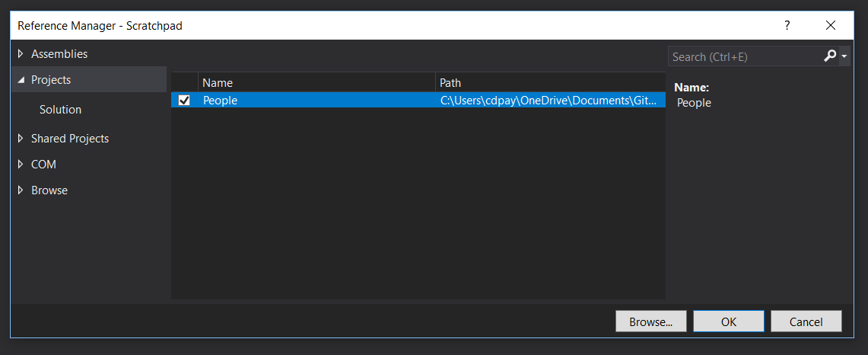Image resolution: width=868 pixels, height=355 pixels.
Task: Click the Cancel button
Action: pyautogui.click(x=806, y=321)
